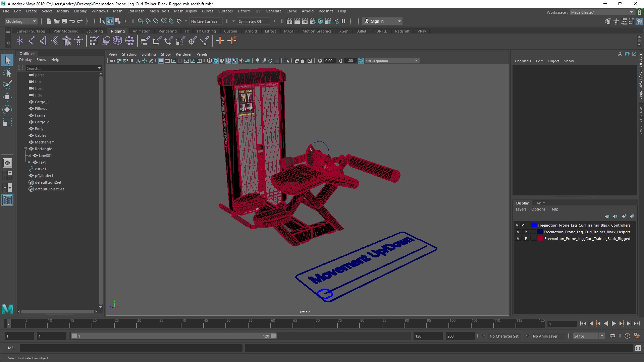Switch to the Anim layer tab
The image size is (644, 362).
[x=541, y=203]
